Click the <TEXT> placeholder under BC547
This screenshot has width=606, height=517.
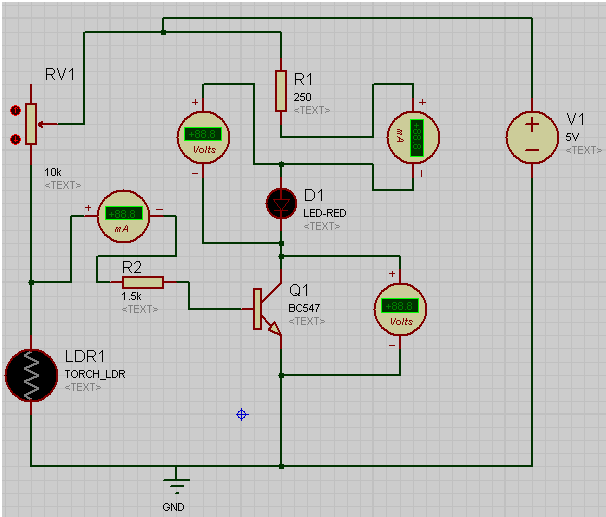tap(307, 321)
